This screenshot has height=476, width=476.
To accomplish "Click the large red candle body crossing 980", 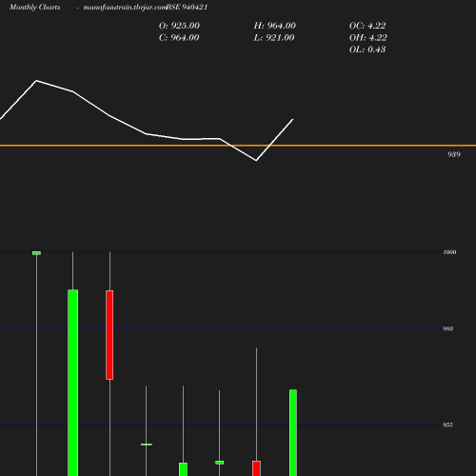I will (x=109, y=335).
